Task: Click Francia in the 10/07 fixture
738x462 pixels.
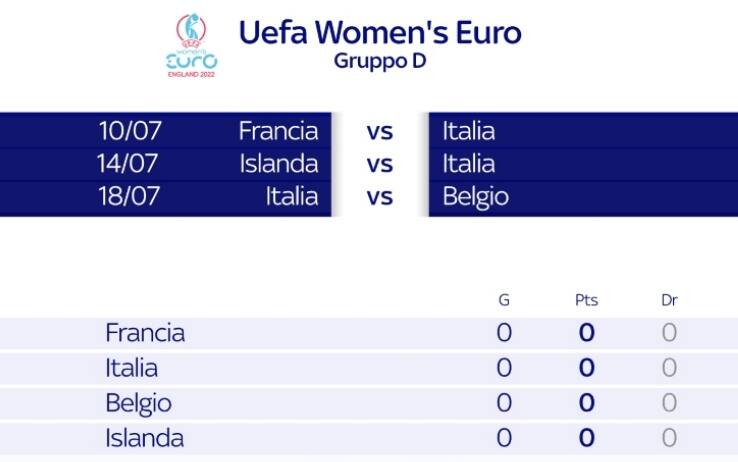Action: pos(278,131)
